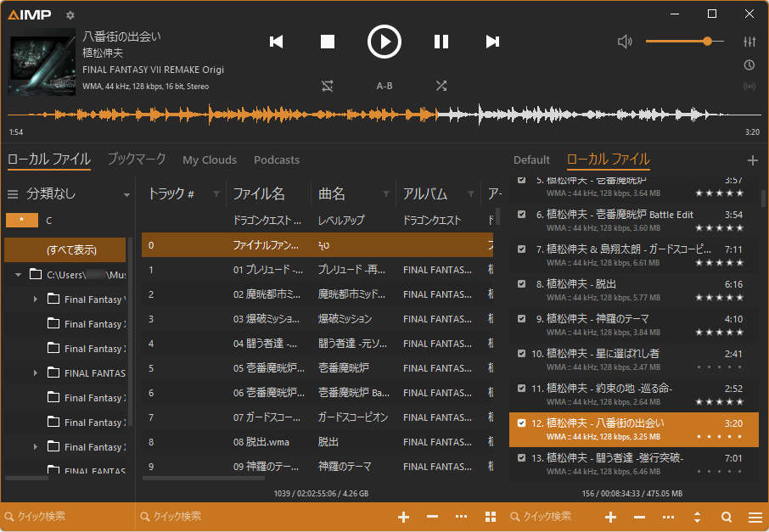Expand the 分類なし grouping dropdown
Screen dimensions: 769x532
126,194
